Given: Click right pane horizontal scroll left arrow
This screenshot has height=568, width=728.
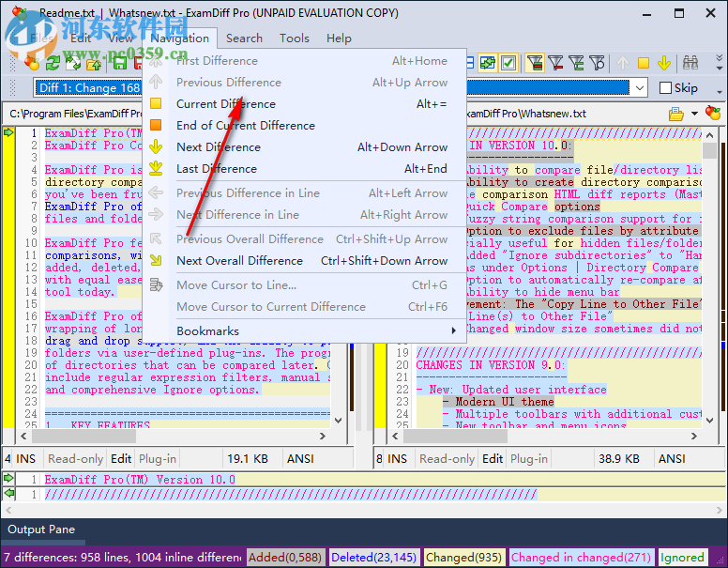Looking at the screenshot, I should tap(395, 436).
